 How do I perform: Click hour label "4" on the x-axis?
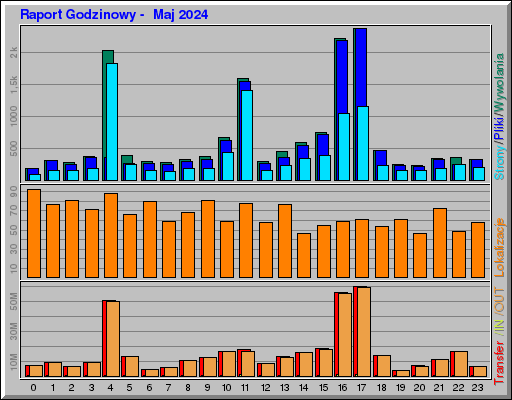(x=110, y=388)
